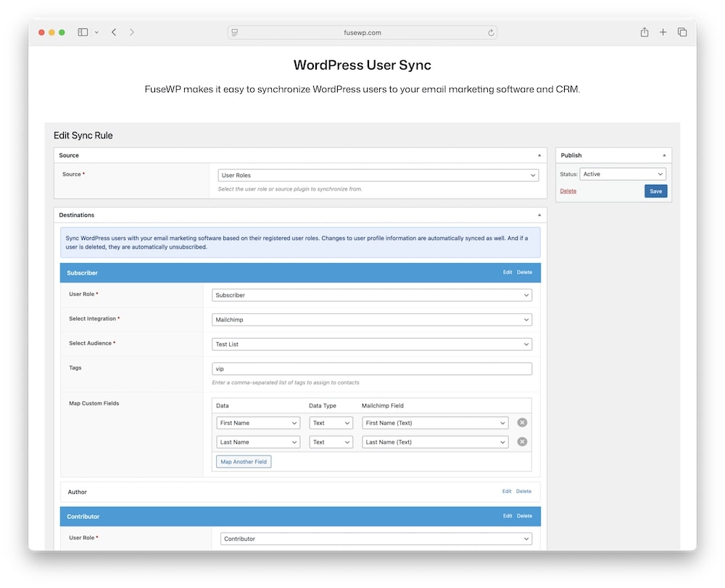Click the 'Map Custom Fields' label
The image size is (725, 588).
click(x=94, y=403)
